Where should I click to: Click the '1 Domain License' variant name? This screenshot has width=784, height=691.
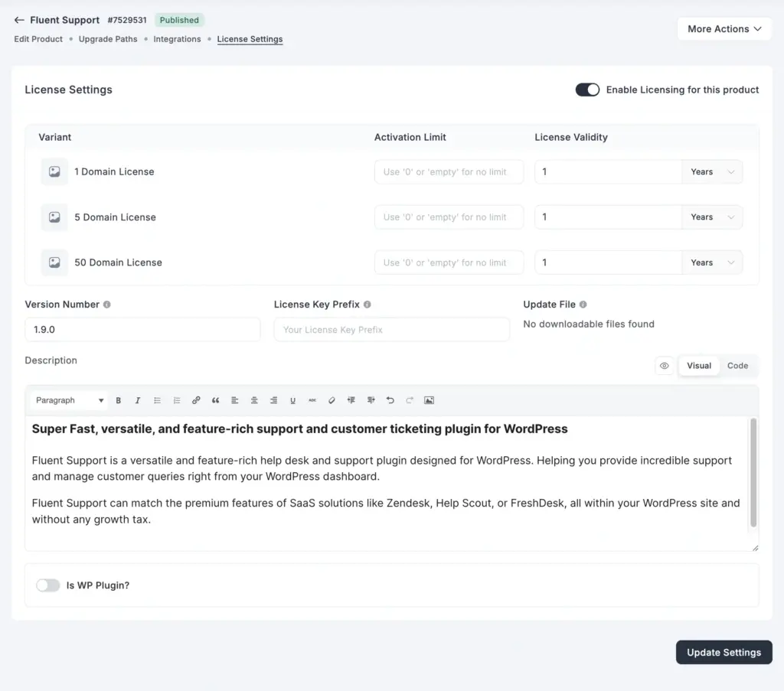coord(115,172)
